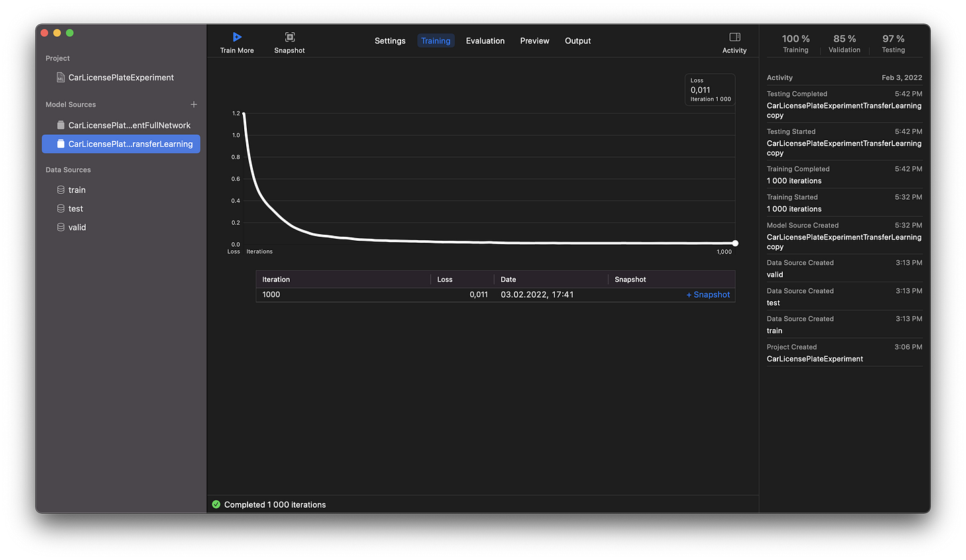This screenshot has height=560, width=966.
Task: Add a model source with the plus icon
Action: pos(194,105)
